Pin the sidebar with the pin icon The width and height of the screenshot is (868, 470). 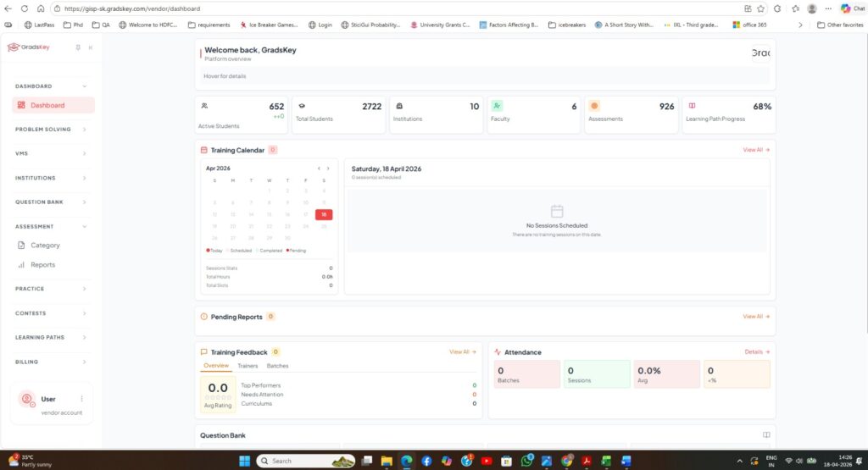78,47
